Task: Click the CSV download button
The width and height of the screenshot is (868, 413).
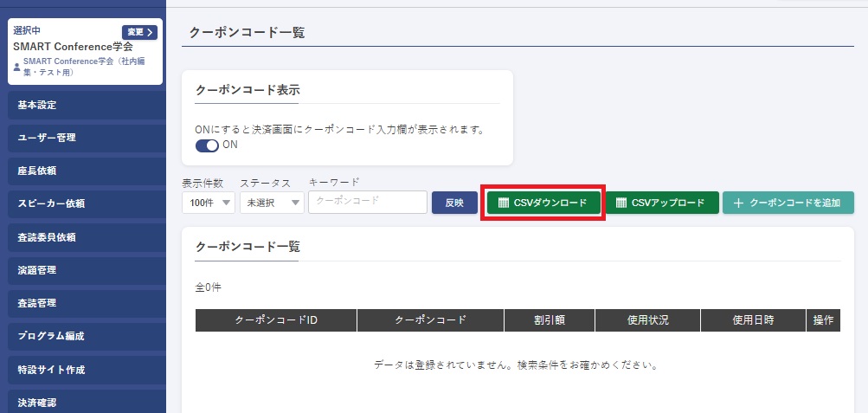Action: click(543, 203)
